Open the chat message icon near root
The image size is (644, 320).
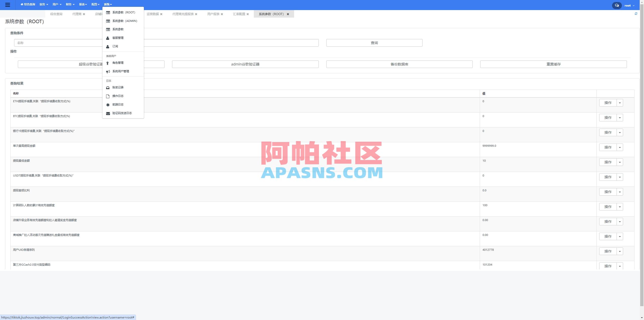(x=617, y=5)
